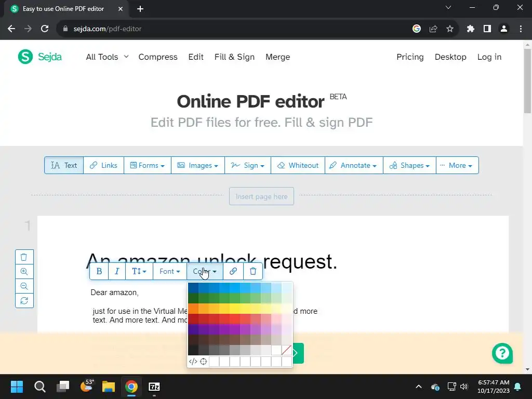Toggle italic formatting on the text
532x399 pixels.
click(117, 271)
